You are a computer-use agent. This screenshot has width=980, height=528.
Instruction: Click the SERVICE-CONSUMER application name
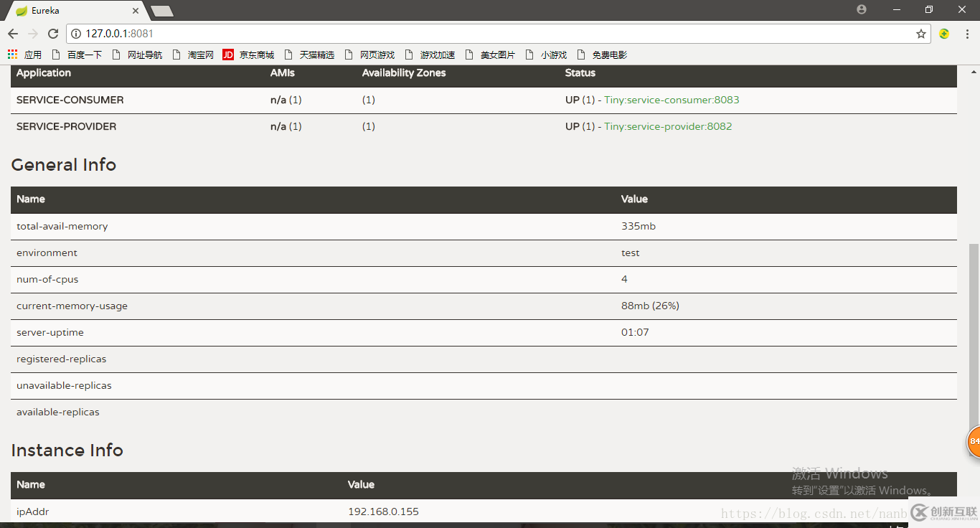point(70,100)
